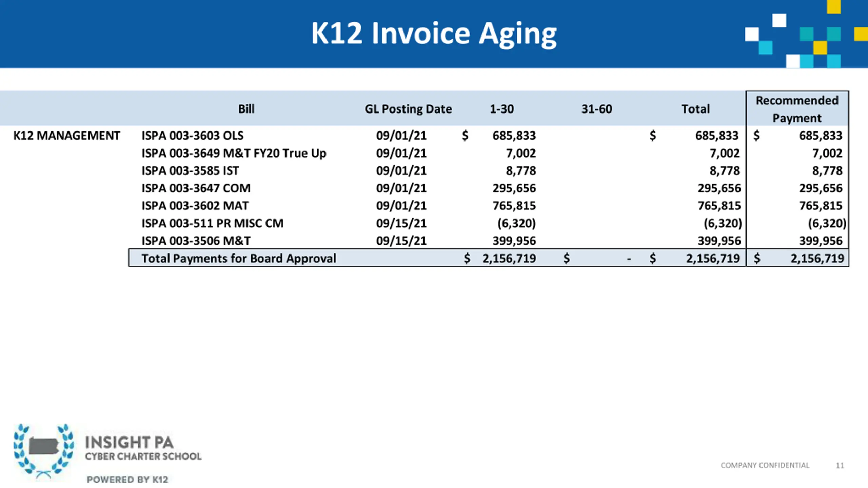Click the posting date in the PR MISC CM row
This screenshot has width=868, height=488.
click(x=401, y=223)
